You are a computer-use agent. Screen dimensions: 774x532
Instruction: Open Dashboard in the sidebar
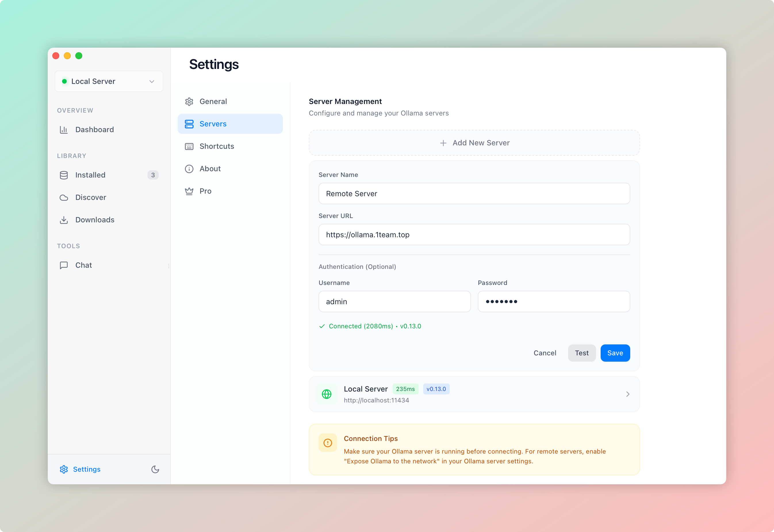click(109, 130)
